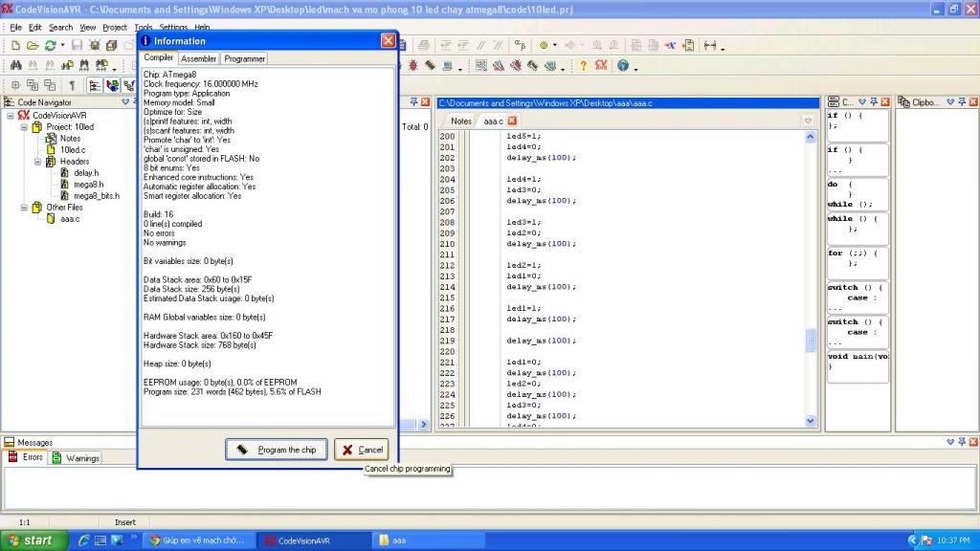Screen dimensions: 980x551
Task: Click the globe web icon
Action: (622, 66)
